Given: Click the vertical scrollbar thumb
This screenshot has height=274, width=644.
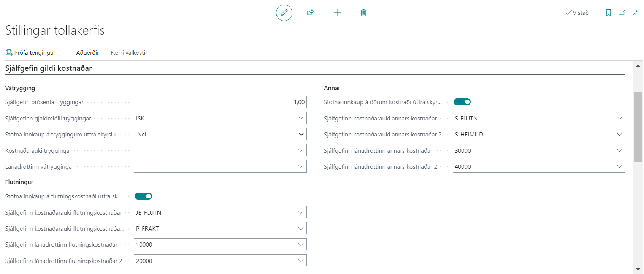Looking at the screenshot, I should [638, 126].
